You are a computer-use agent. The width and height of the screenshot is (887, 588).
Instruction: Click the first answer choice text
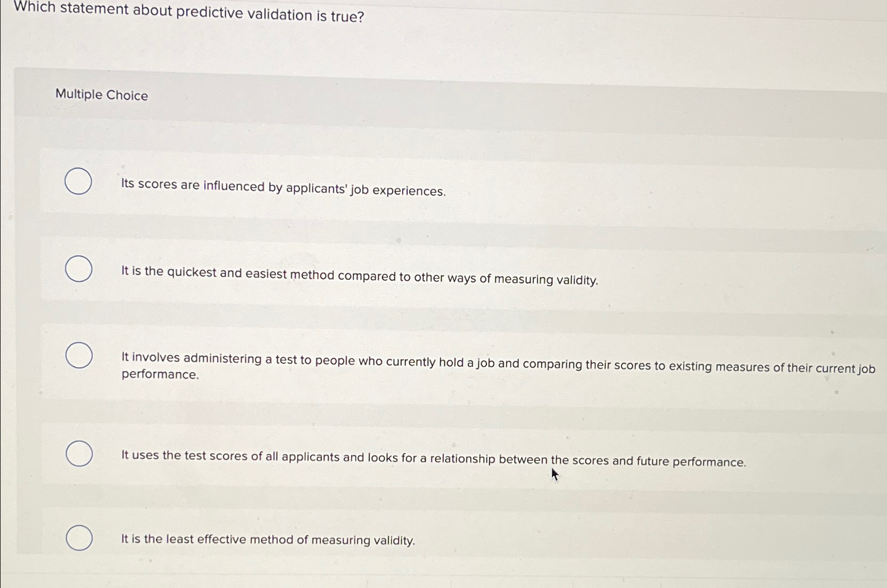(x=283, y=187)
